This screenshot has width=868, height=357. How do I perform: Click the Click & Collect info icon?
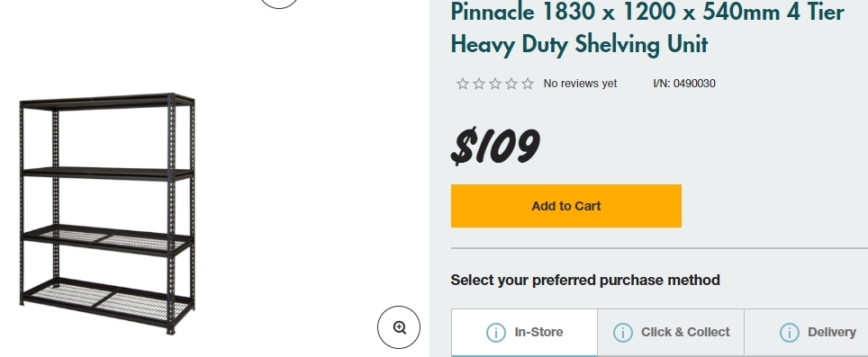(x=623, y=333)
